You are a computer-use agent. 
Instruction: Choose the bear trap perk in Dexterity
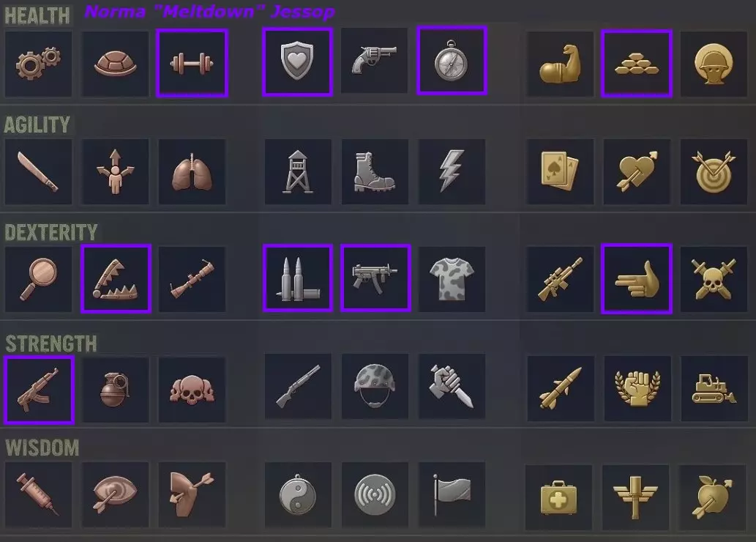pos(116,278)
